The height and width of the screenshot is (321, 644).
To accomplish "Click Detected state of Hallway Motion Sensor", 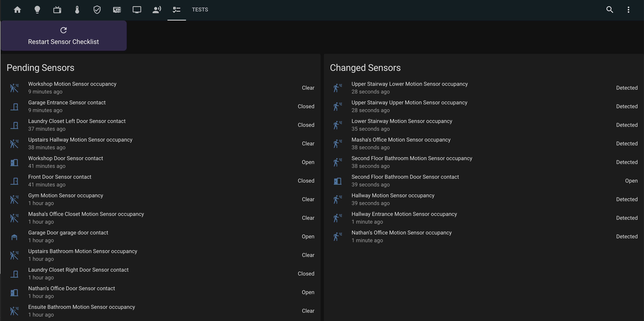I will [x=627, y=199].
